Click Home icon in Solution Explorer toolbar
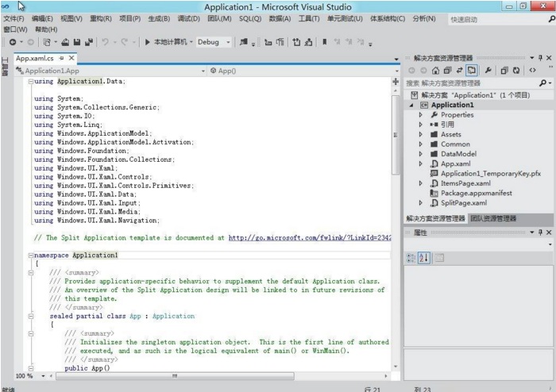The image size is (556, 392). click(x=436, y=71)
